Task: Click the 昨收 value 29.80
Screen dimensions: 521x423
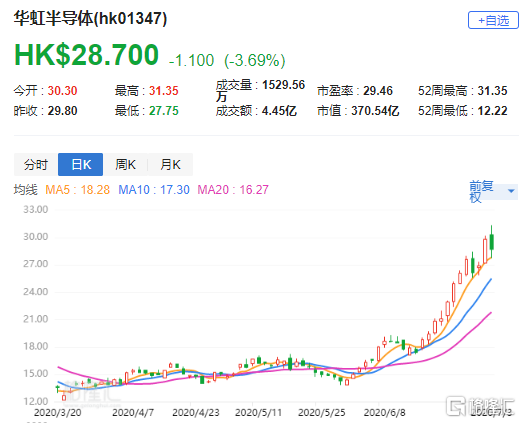Action: 62,111
